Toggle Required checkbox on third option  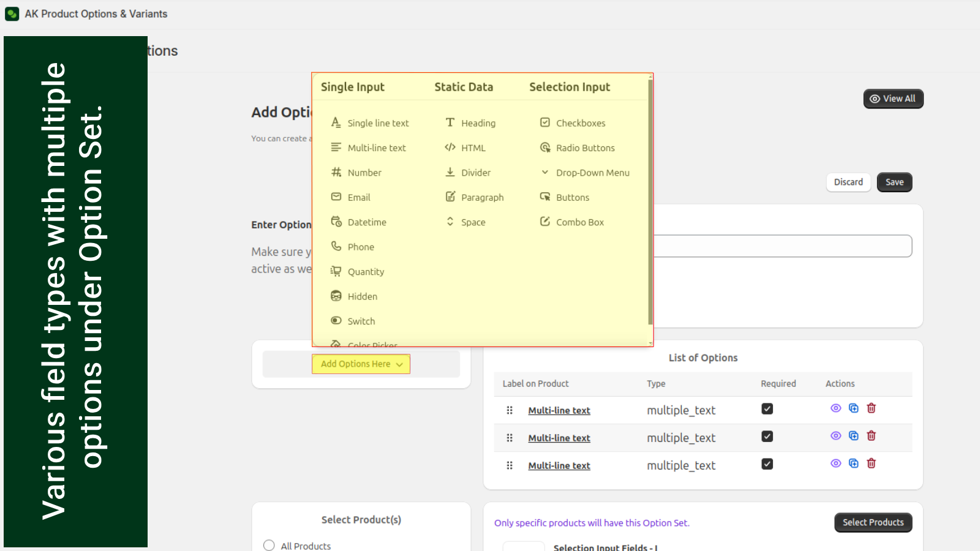click(767, 464)
